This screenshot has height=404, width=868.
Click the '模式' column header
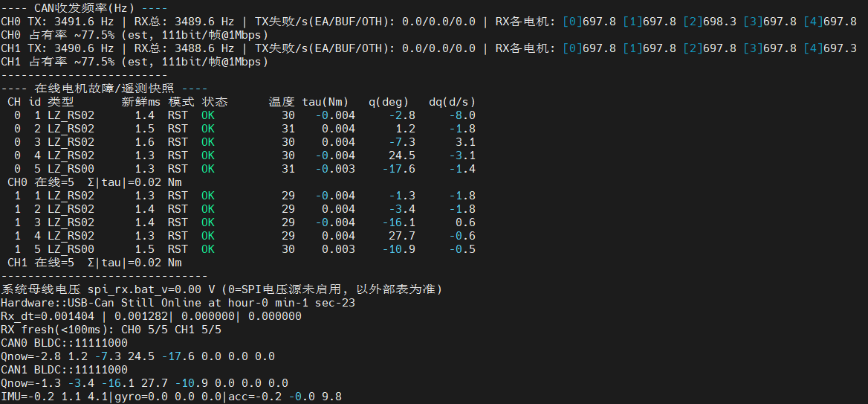[x=181, y=102]
